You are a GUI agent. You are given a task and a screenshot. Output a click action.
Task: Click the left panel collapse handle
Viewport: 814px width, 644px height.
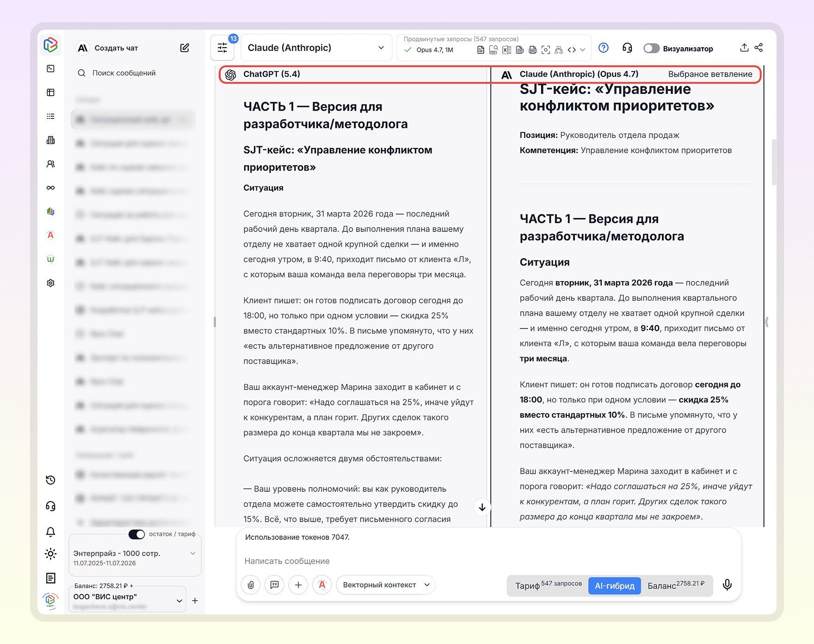(215, 322)
